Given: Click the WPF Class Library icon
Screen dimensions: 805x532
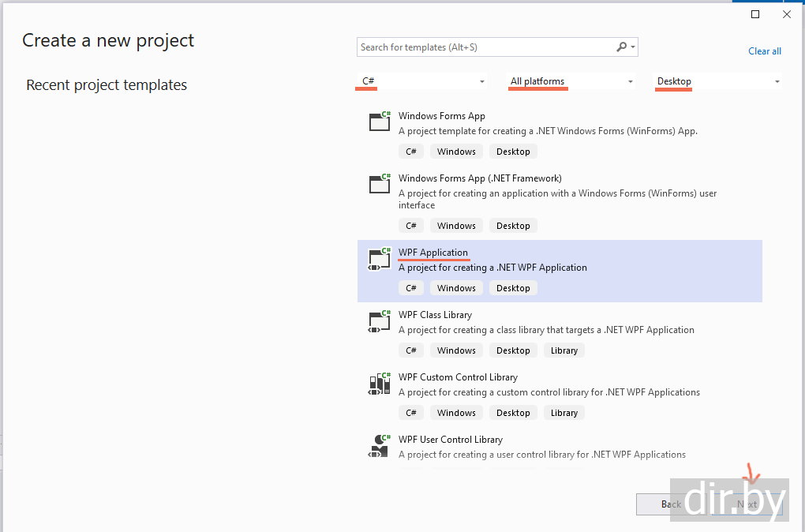Looking at the screenshot, I should [x=380, y=321].
